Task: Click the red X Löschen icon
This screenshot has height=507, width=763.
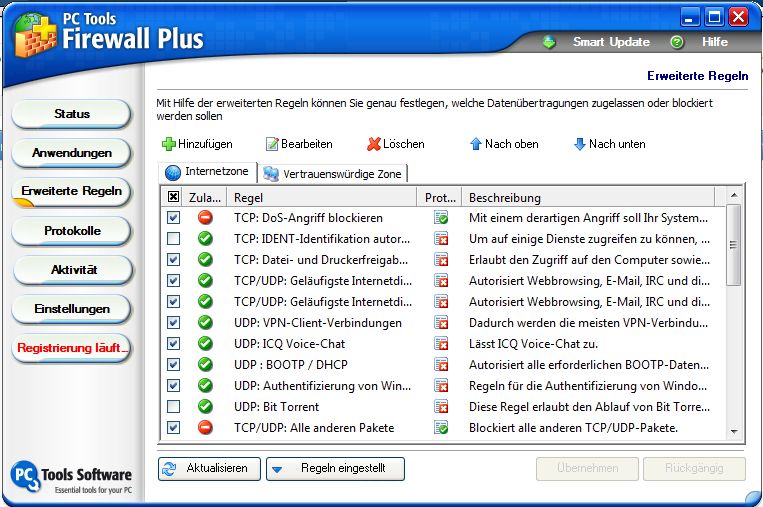Action: [374, 144]
